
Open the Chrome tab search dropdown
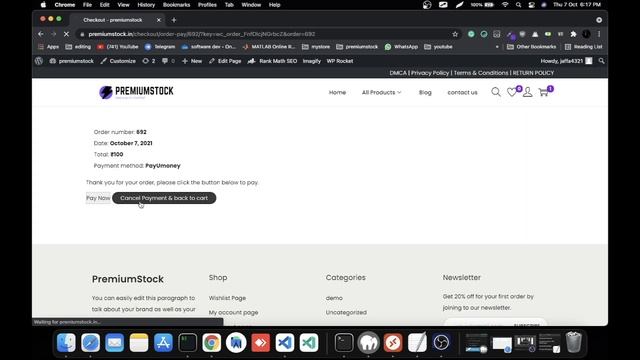click(x=599, y=20)
